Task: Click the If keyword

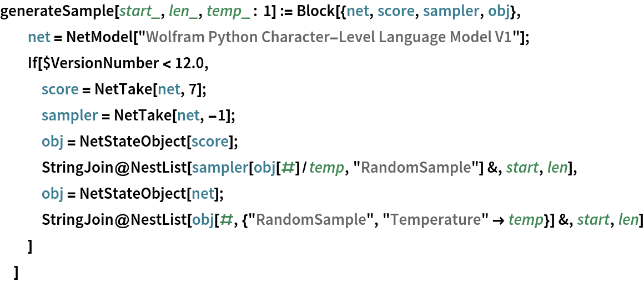Action: [33, 64]
